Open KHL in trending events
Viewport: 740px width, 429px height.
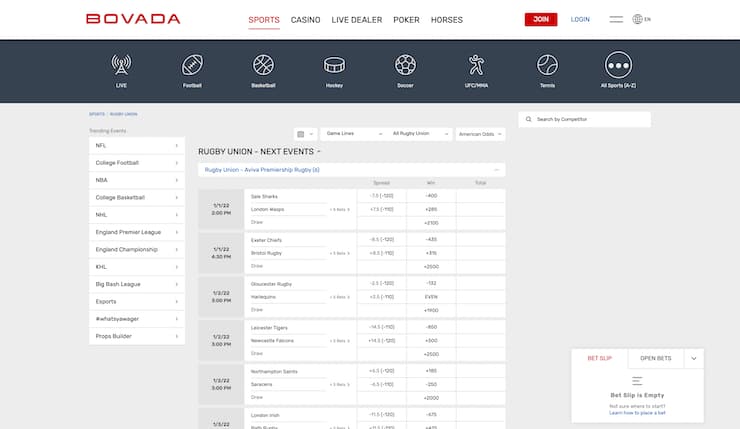tap(136, 267)
